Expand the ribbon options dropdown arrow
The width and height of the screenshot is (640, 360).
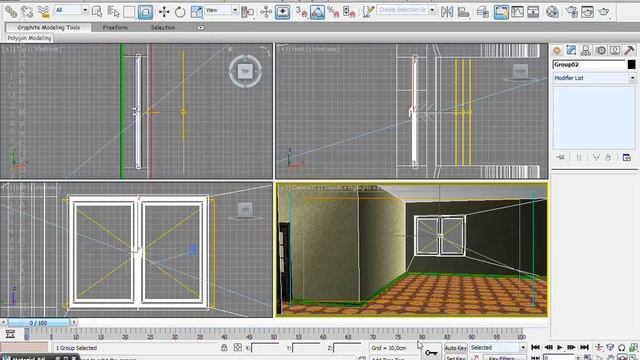click(201, 28)
